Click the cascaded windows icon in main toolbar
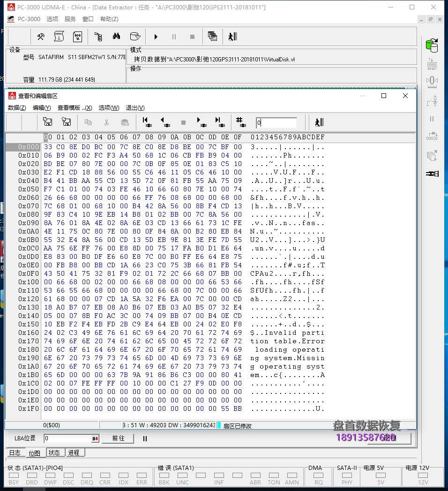Image resolution: width=448 pixels, height=491 pixels. (212, 36)
